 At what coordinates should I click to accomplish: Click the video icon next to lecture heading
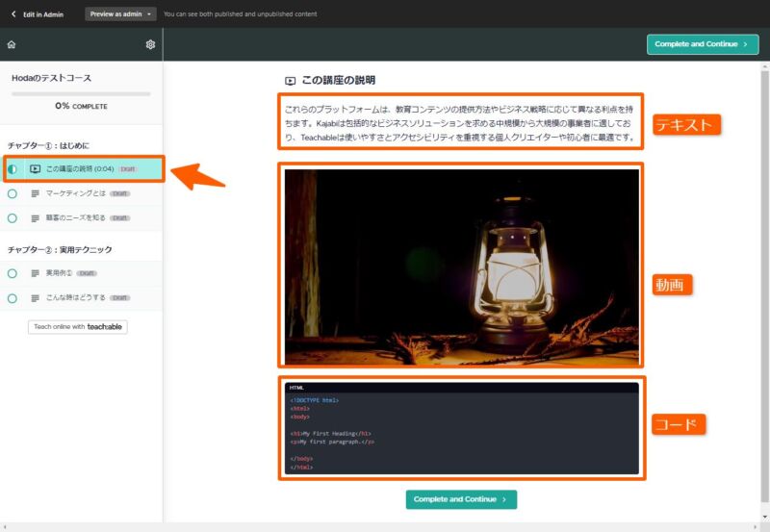pos(291,81)
